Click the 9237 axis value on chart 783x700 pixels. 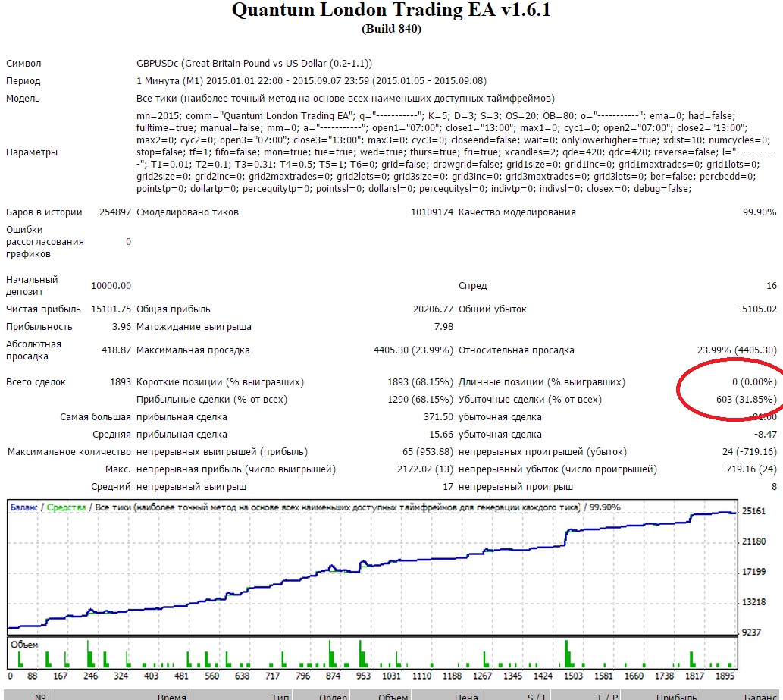[x=751, y=633]
